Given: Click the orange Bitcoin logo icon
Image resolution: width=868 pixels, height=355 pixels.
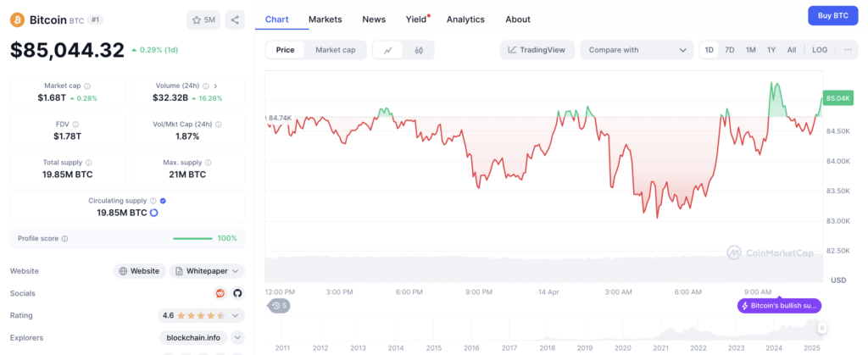Looking at the screenshot, I should 18,19.
